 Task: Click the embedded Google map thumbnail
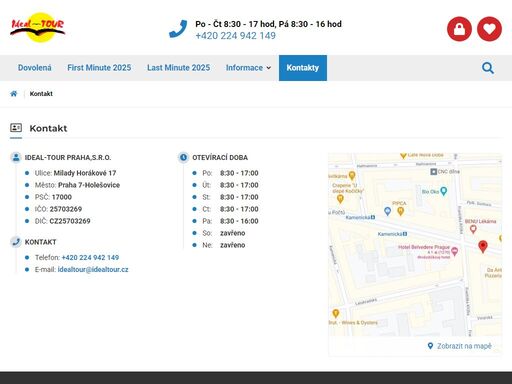415,245
